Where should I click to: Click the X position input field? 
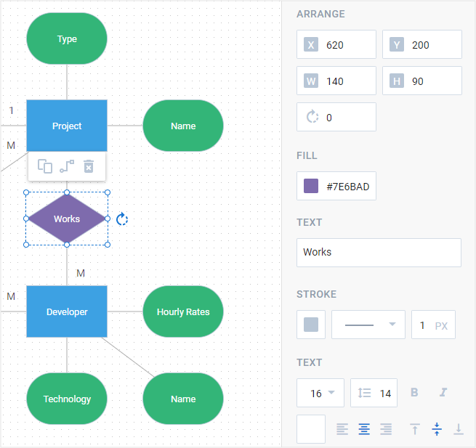coord(336,44)
